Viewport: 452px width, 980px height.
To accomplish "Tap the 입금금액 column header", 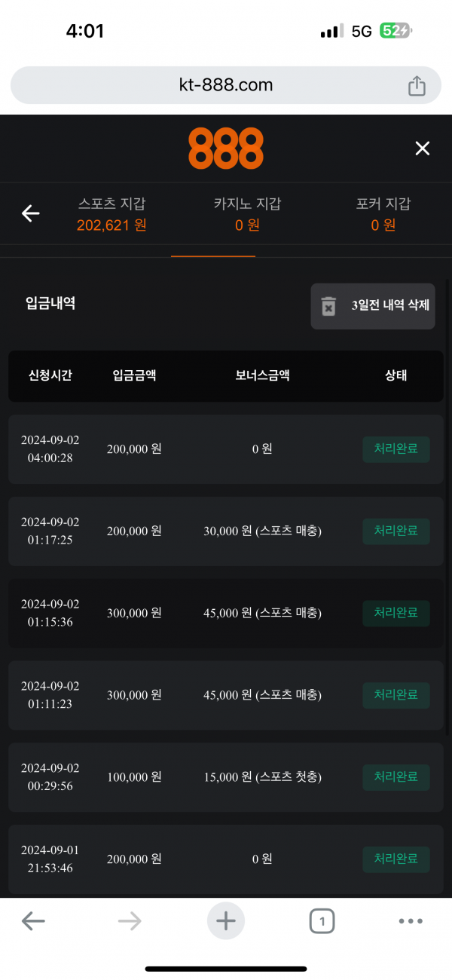I will tap(134, 375).
